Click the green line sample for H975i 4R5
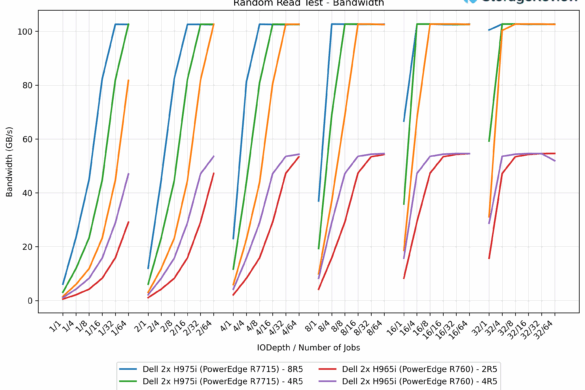This screenshot has width=585, height=390. 128,381
